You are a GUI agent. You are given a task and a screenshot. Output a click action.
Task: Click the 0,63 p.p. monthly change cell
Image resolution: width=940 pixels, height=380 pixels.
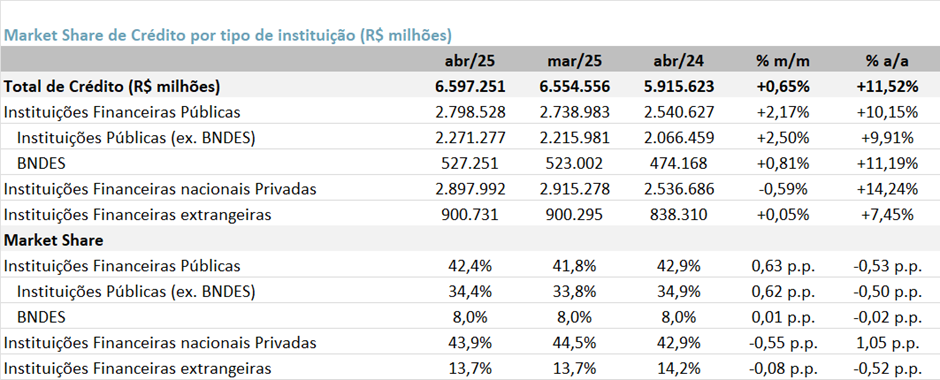tap(783, 266)
